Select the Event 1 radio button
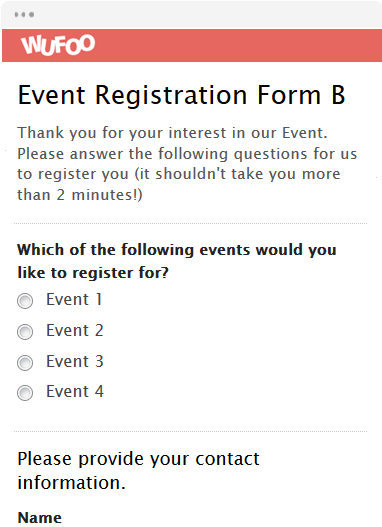The height and width of the screenshot is (527, 382). (x=25, y=301)
